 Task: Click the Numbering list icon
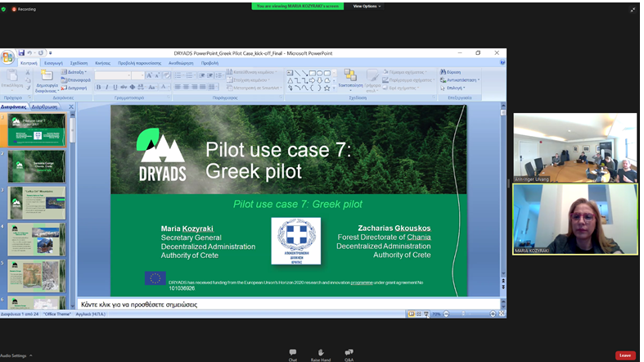[x=190, y=75]
